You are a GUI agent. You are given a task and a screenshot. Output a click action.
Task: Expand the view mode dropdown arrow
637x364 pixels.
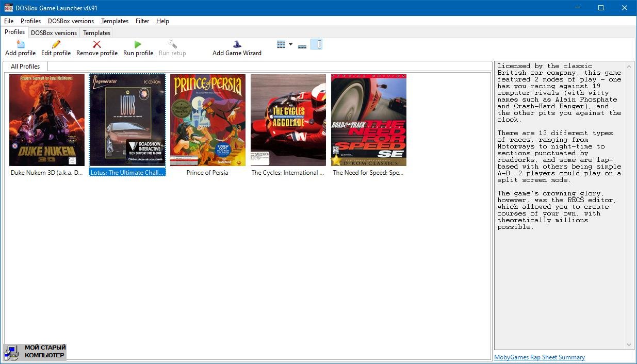click(x=290, y=45)
